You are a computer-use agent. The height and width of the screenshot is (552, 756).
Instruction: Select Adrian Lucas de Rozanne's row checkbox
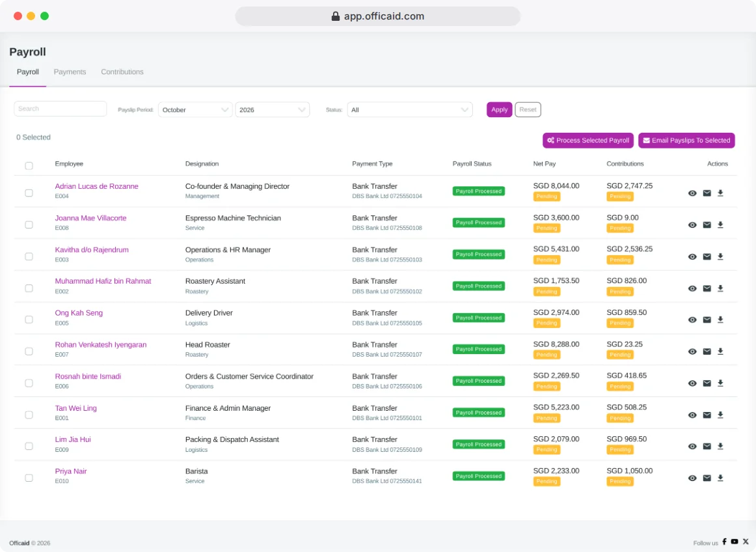tap(29, 193)
